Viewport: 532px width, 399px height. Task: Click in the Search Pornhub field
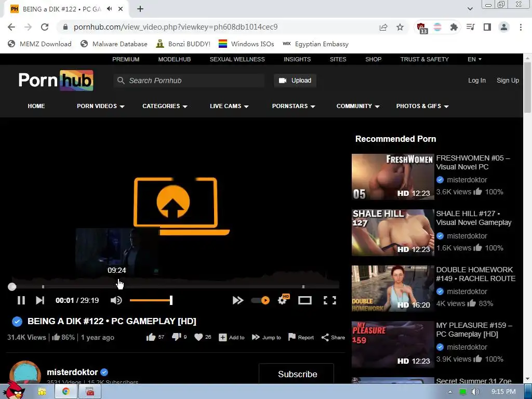(x=189, y=81)
